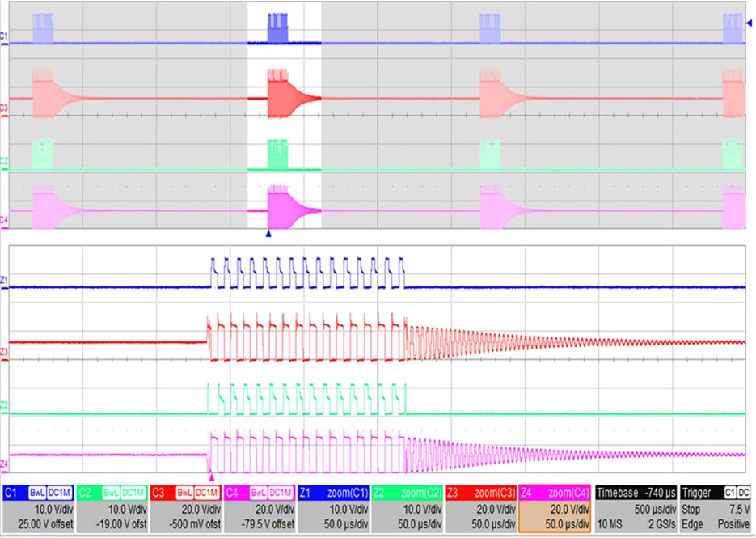Select the highlighted Z4 zoom(C4) descriptor
The height and width of the screenshot is (538, 756).
(x=555, y=507)
